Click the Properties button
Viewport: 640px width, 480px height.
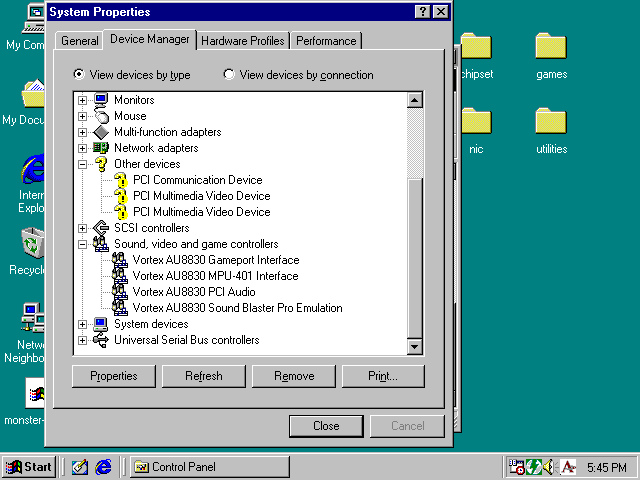click(x=113, y=376)
